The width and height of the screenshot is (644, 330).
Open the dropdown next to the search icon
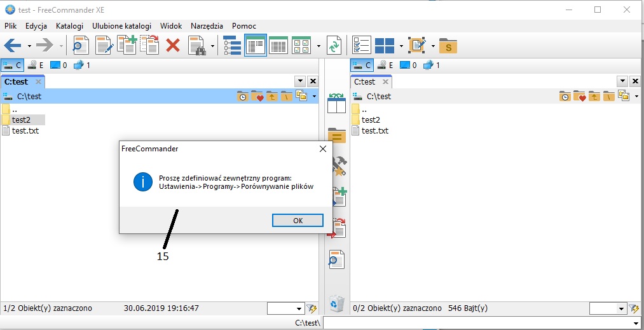pyautogui.click(x=212, y=46)
